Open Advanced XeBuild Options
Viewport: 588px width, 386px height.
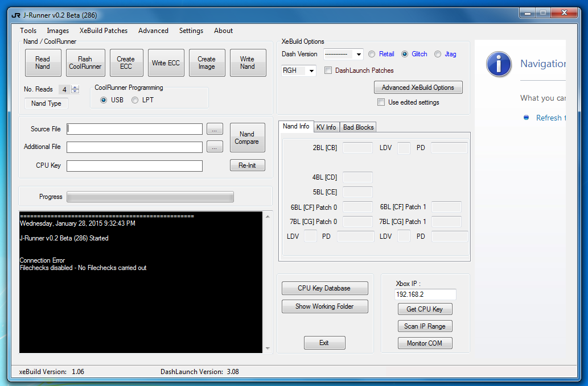418,87
